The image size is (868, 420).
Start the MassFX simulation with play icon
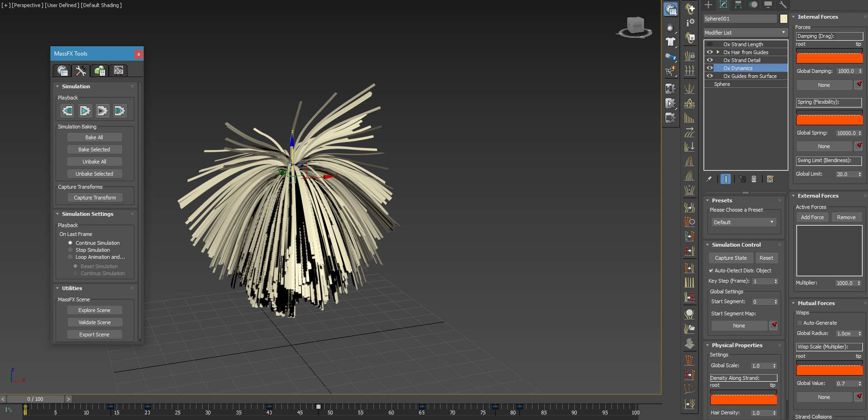pos(85,111)
